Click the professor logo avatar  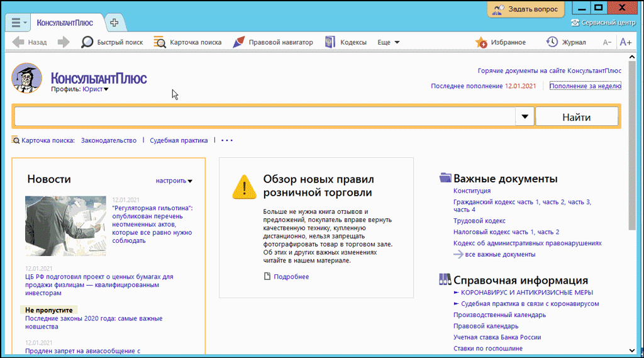[26, 78]
